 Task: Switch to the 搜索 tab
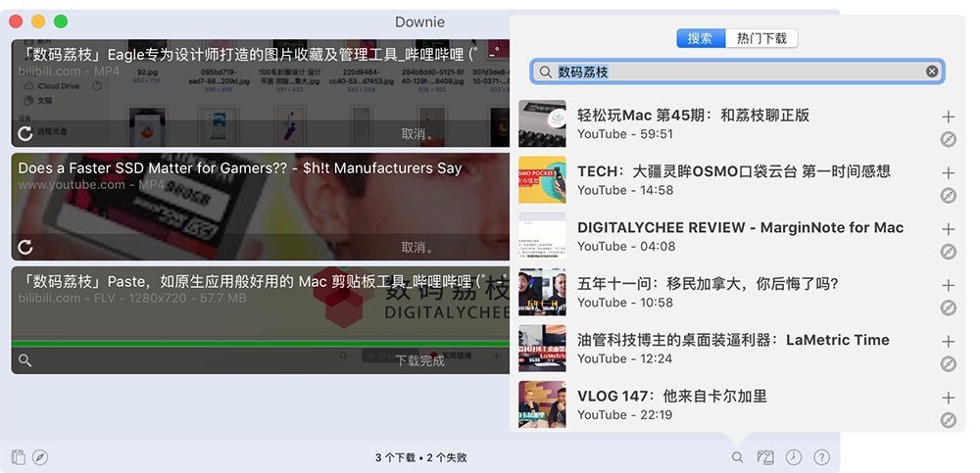coord(700,38)
